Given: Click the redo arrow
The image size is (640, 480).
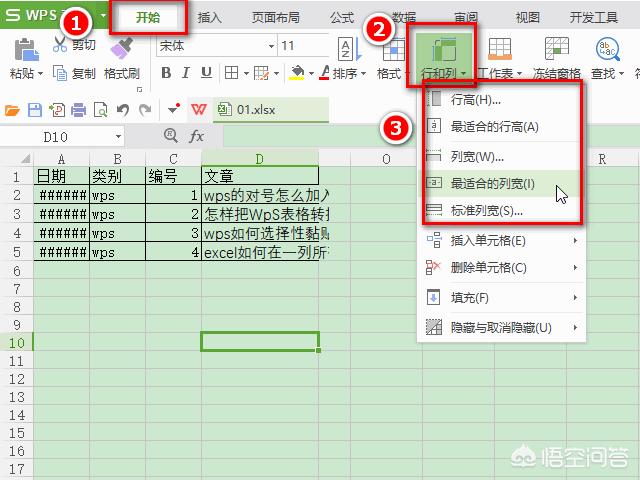Looking at the screenshot, I should (x=145, y=110).
